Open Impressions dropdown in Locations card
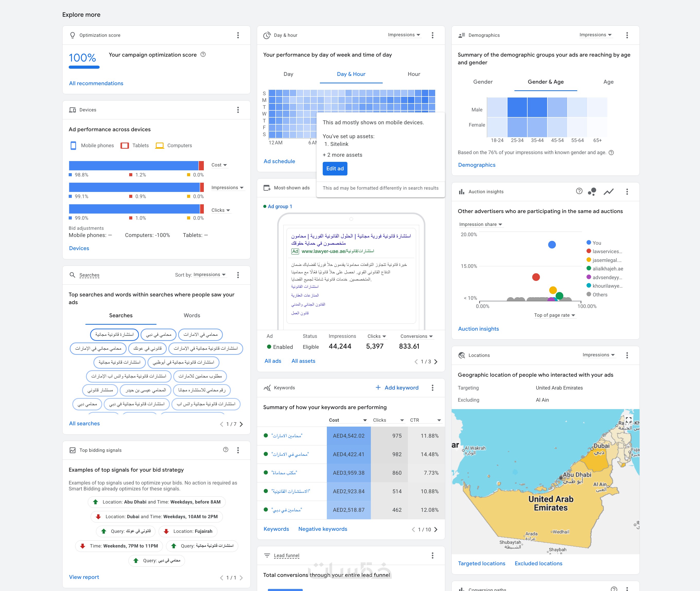This screenshot has height=591, width=700. [x=599, y=355]
